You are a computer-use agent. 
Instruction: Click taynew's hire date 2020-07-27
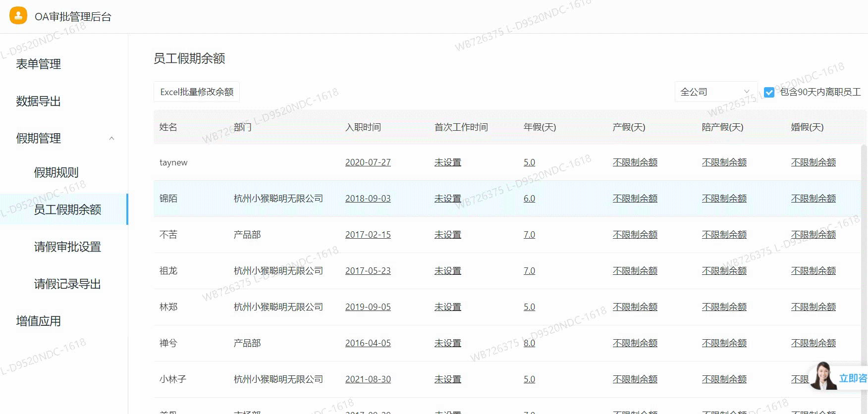[x=368, y=162]
